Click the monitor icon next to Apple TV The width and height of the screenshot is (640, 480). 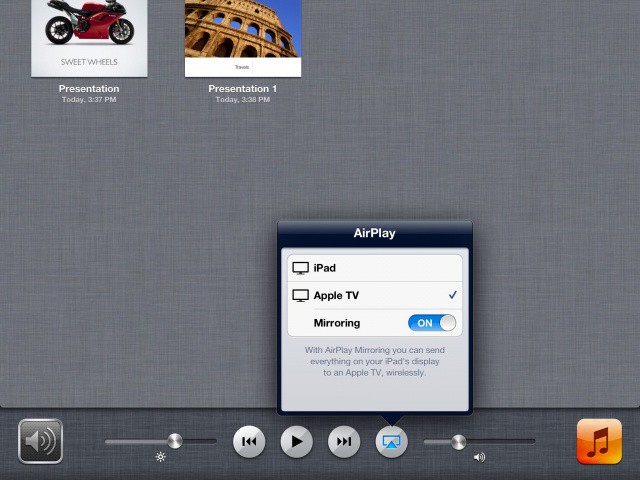pyautogui.click(x=300, y=296)
